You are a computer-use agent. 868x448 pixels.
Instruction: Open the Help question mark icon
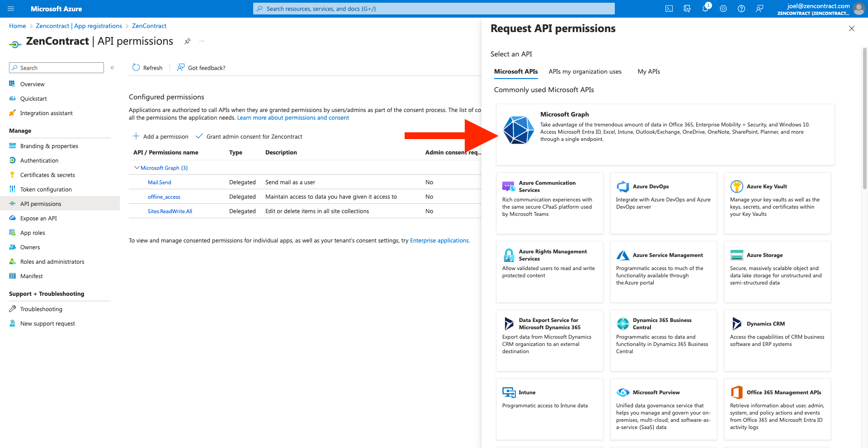pos(741,9)
